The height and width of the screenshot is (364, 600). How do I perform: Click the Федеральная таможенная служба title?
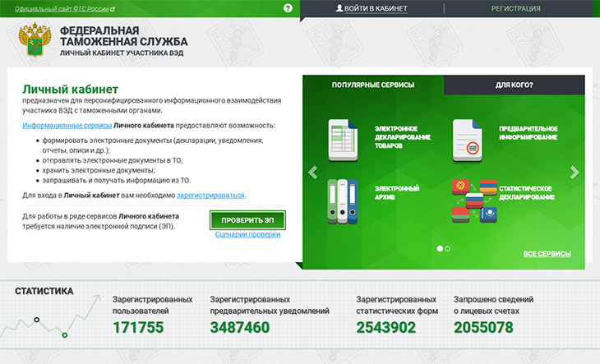pos(123,36)
